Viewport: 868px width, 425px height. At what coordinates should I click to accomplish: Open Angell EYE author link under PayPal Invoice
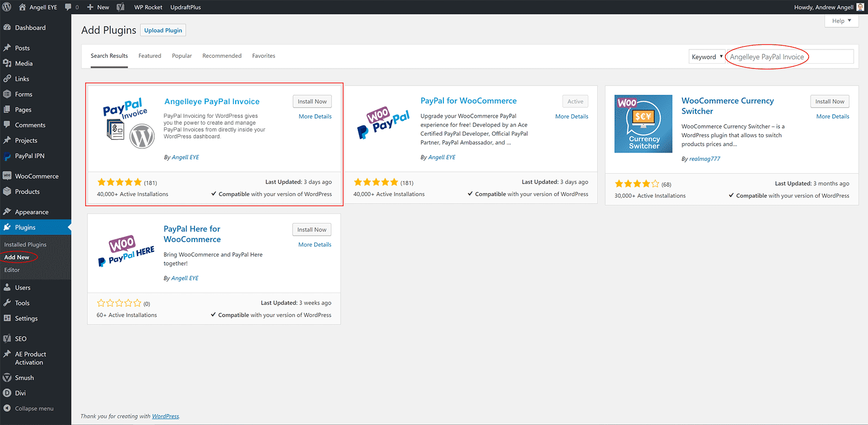coord(185,157)
